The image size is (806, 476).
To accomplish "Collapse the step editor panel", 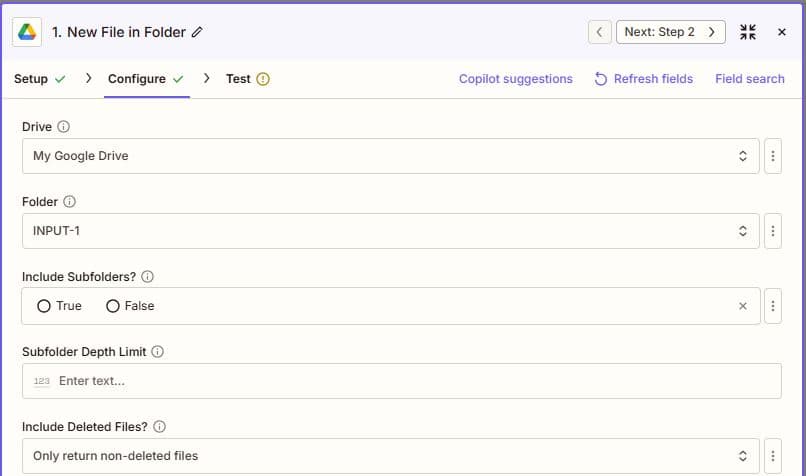I will 748,32.
